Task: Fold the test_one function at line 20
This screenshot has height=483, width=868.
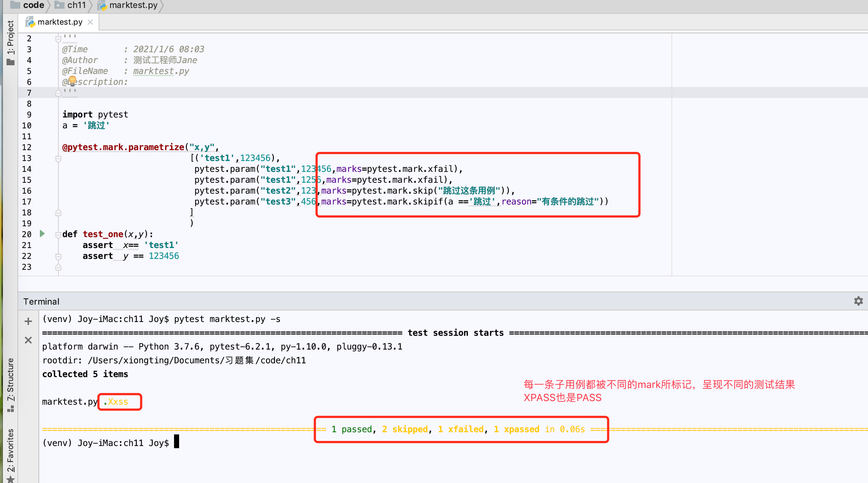Action: point(58,235)
